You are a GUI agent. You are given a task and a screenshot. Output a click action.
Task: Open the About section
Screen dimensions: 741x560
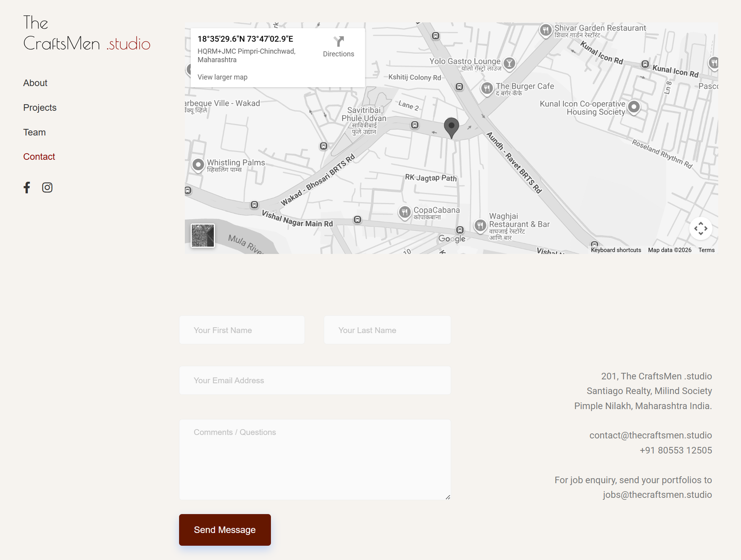coord(35,83)
